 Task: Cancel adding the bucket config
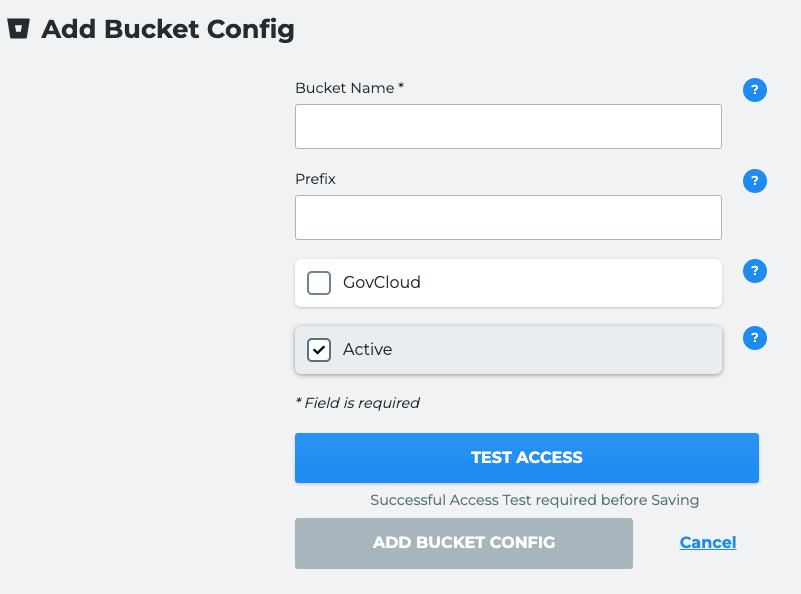(x=708, y=542)
